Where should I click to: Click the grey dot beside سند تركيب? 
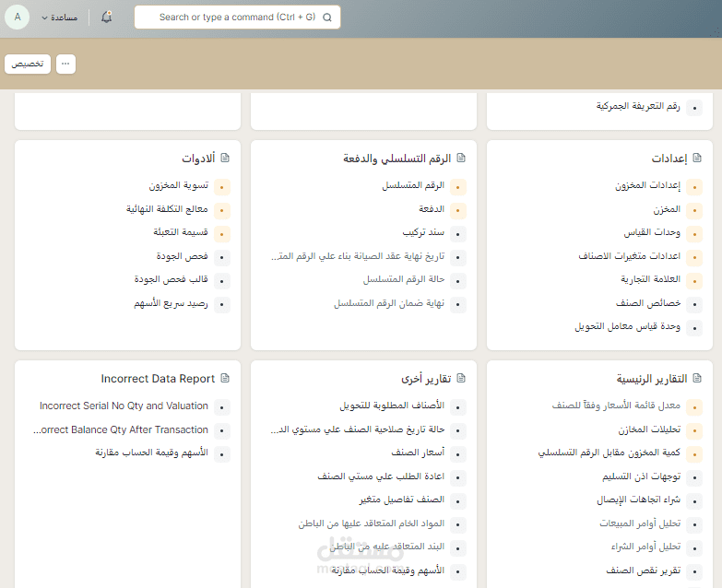point(458,234)
